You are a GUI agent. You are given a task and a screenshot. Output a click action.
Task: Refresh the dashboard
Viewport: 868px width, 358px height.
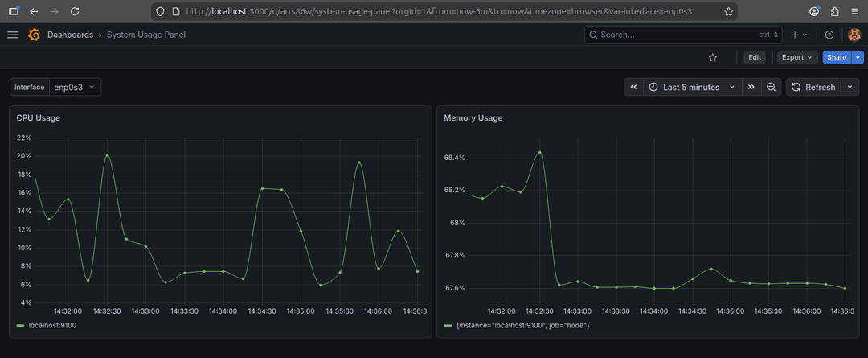(x=813, y=87)
